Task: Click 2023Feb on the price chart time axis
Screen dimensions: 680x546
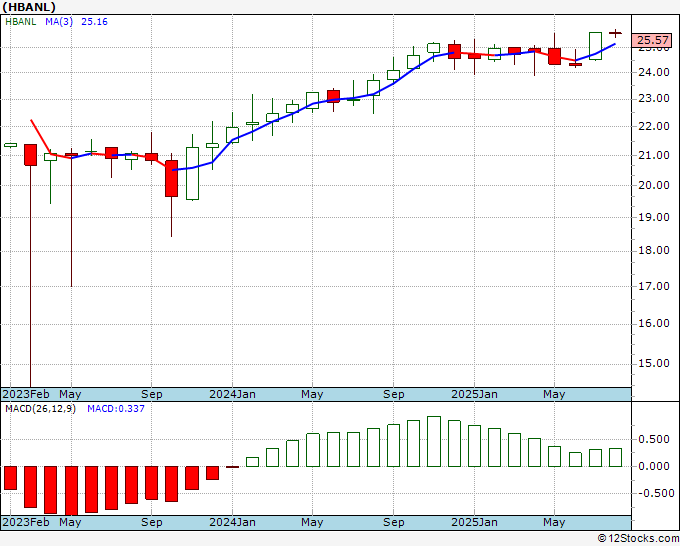Action: [x=26, y=394]
